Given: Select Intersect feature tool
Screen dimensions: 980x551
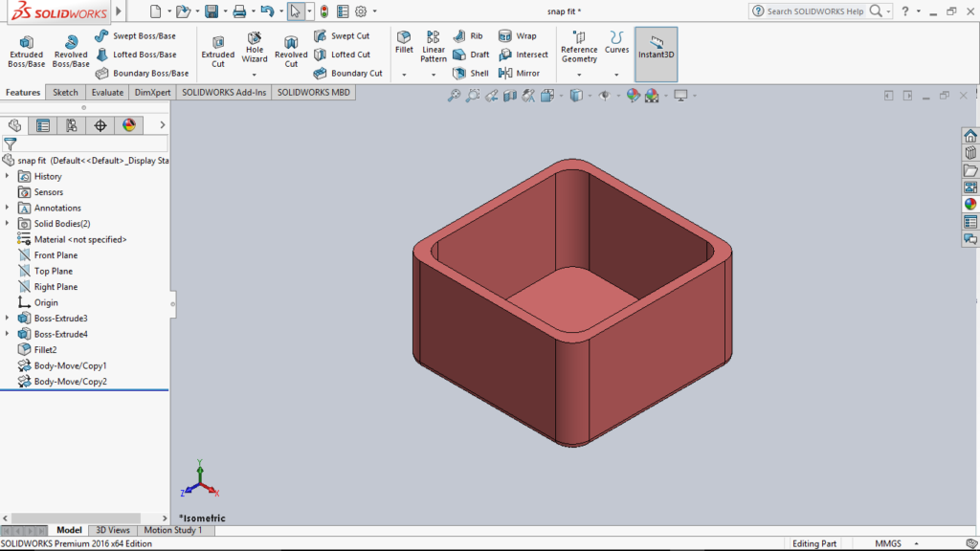Looking at the screenshot, I should (523, 55).
